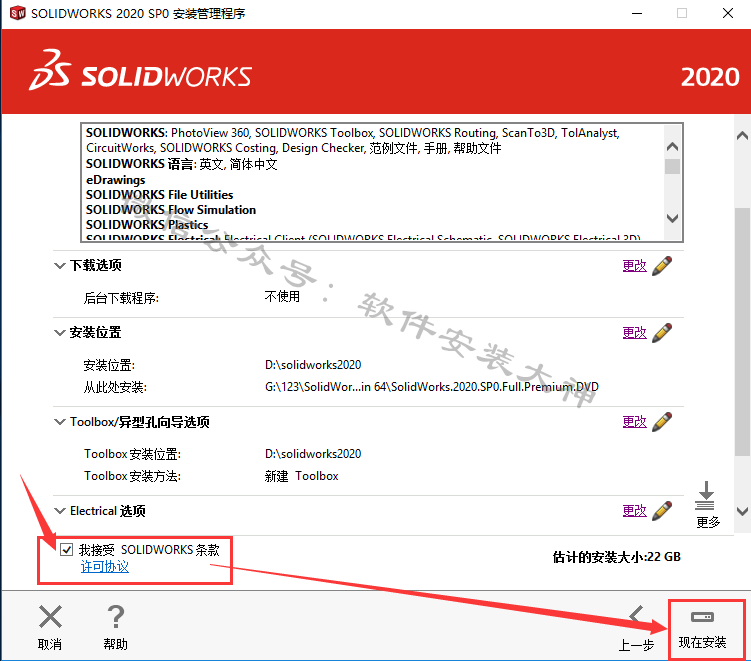This screenshot has width=751, height=661.
Task: Click the pencil icon for Toolbox/异型孔向导选项
Action: coord(662,422)
